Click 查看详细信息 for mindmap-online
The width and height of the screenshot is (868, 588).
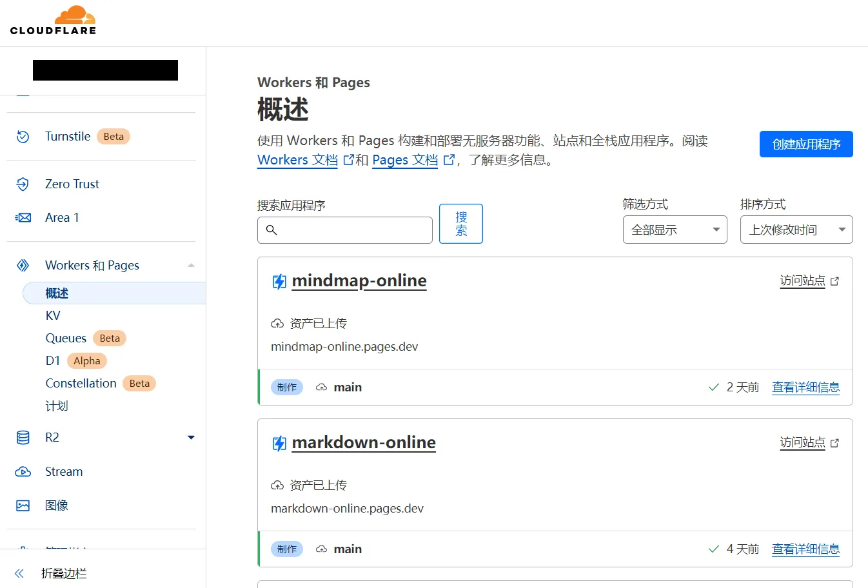coord(806,387)
